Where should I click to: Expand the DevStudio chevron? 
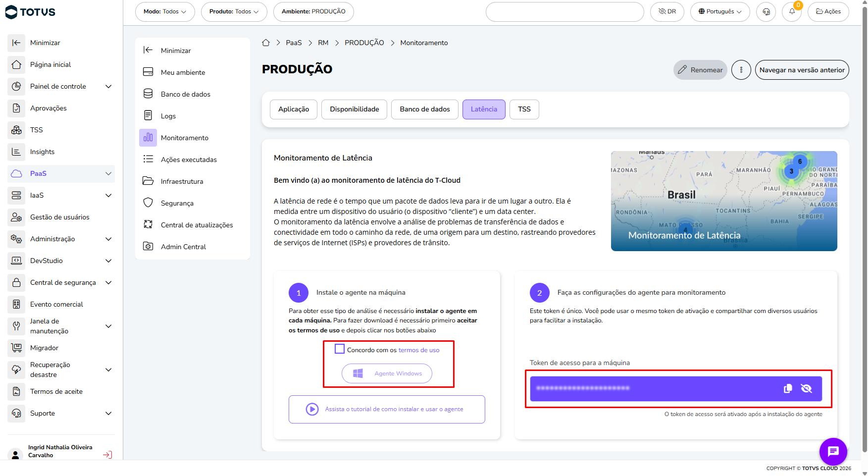click(108, 261)
